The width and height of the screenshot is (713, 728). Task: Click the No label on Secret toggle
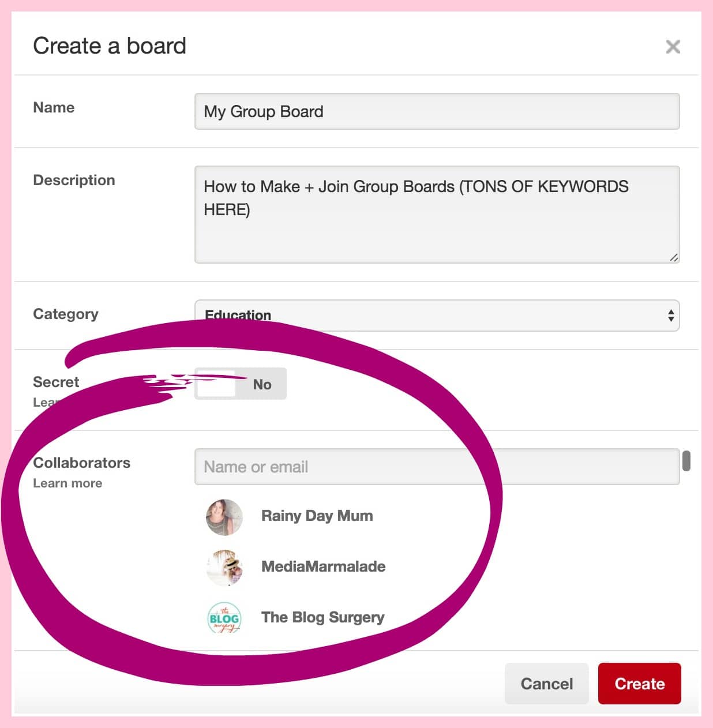[262, 384]
